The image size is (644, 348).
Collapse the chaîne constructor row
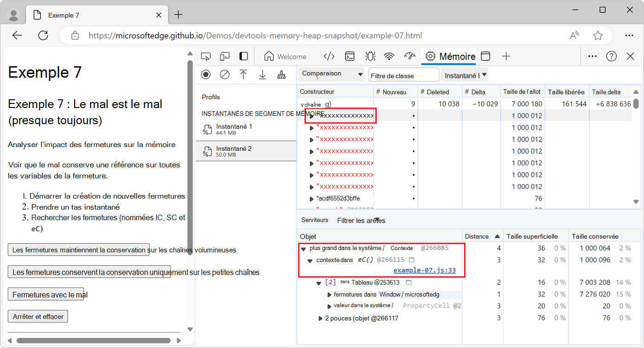tap(303, 104)
